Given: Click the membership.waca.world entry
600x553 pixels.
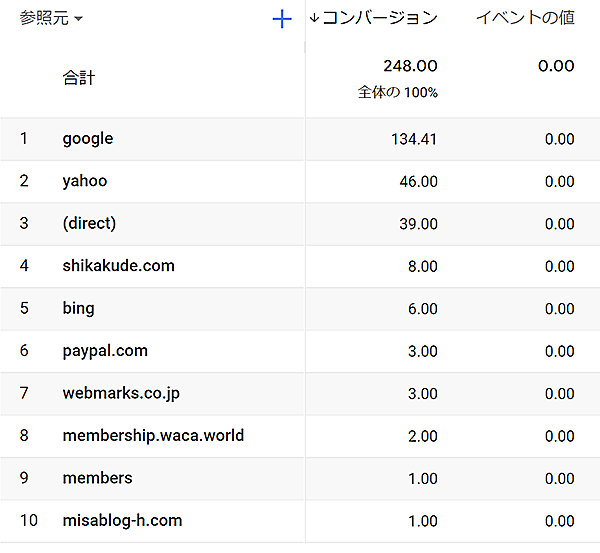Looking at the screenshot, I should pos(153,436).
